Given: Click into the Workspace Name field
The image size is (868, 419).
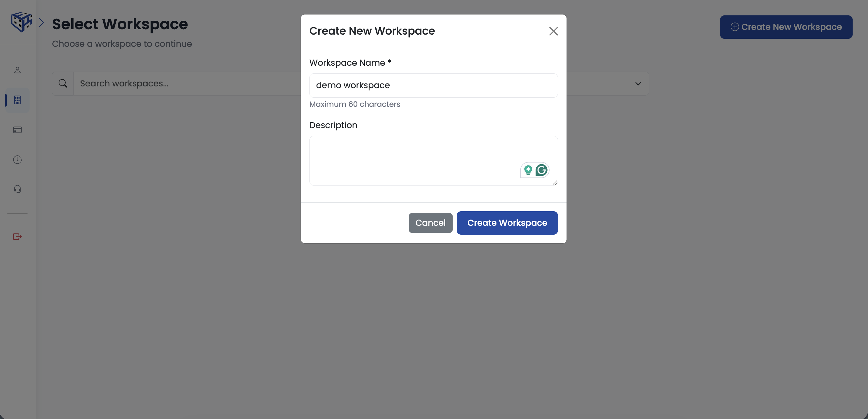Looking at the screenshot, I should [433, 85].
